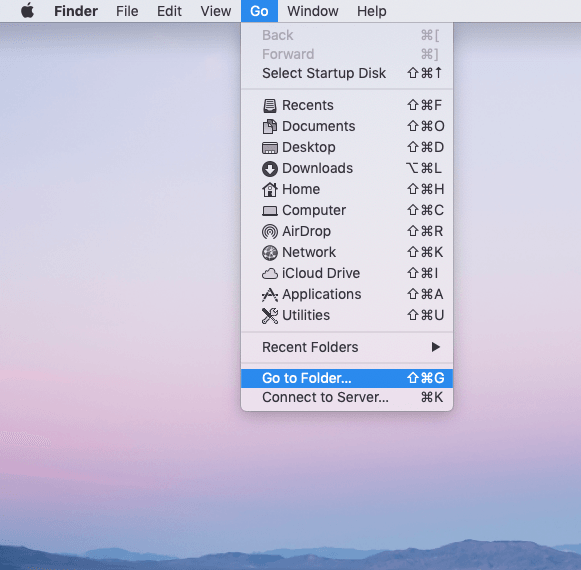Choose Connect to Server…
581x570 pixels.
pos(347,397)
